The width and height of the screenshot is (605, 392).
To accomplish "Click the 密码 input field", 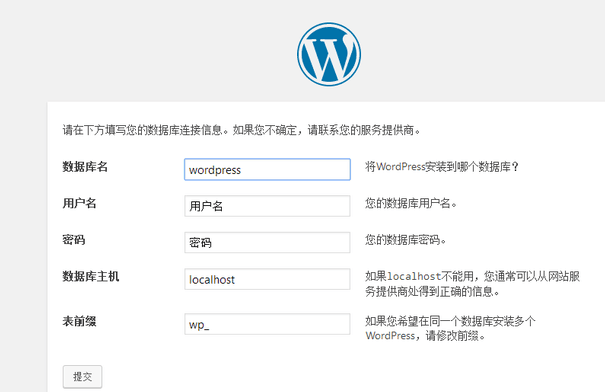I will (x=267, y=242).
